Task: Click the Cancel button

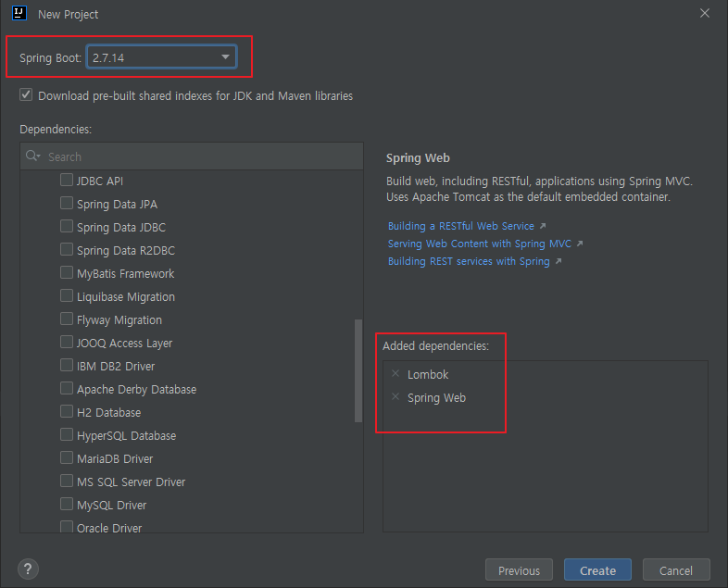Action: click(676, 569)
